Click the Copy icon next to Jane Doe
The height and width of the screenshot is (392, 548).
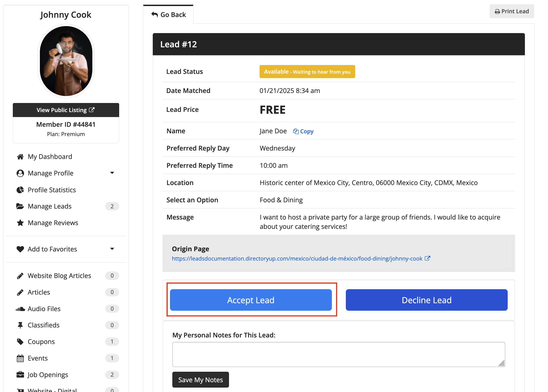click(x=296, y=131)
